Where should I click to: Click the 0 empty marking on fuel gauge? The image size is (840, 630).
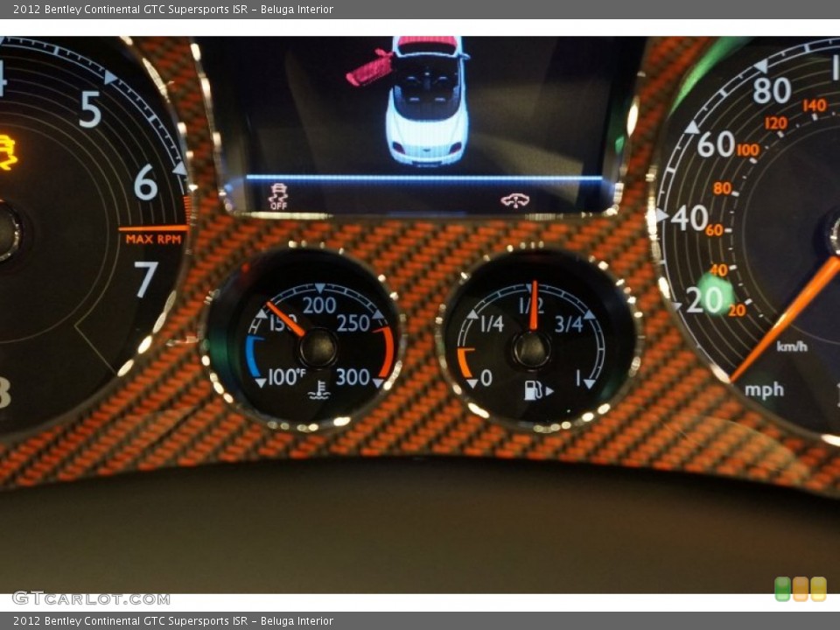[486, 378]
